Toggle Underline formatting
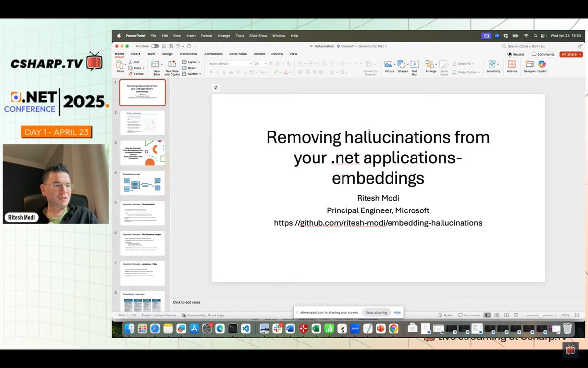Image resolution: width=588 pixels, height=368 pixels. click(223, 72)
